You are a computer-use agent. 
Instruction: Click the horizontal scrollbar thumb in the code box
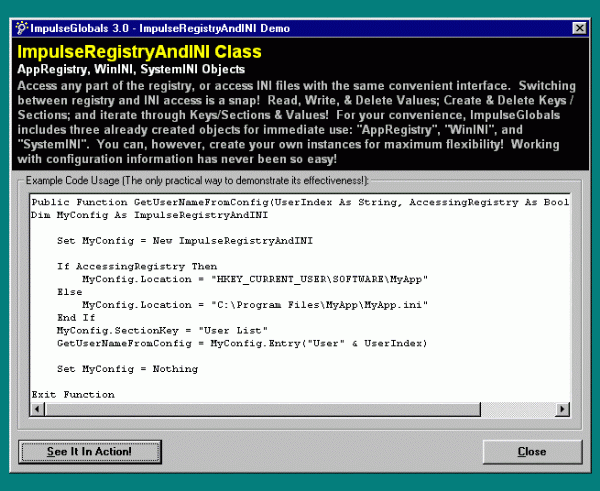pyautogui.click(x=262, y=409)
